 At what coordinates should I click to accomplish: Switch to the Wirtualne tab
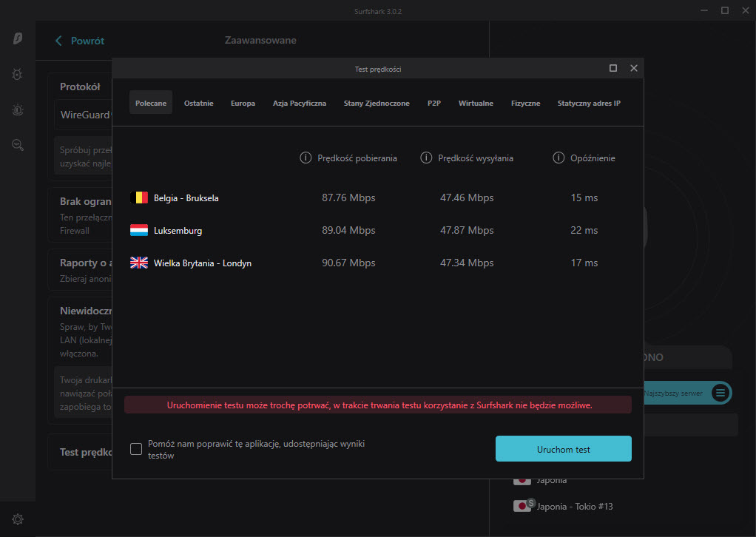pyautogui.click(x=476, y=103)
